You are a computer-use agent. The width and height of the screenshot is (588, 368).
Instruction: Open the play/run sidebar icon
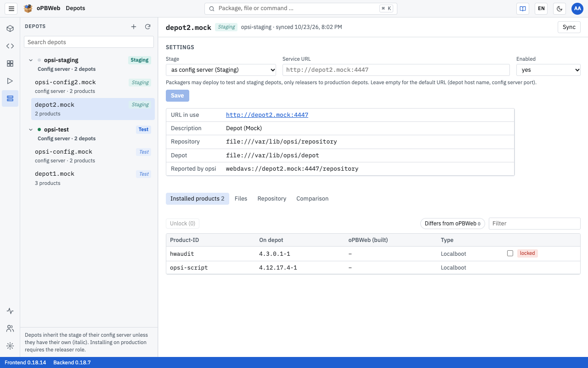point(10,81)
